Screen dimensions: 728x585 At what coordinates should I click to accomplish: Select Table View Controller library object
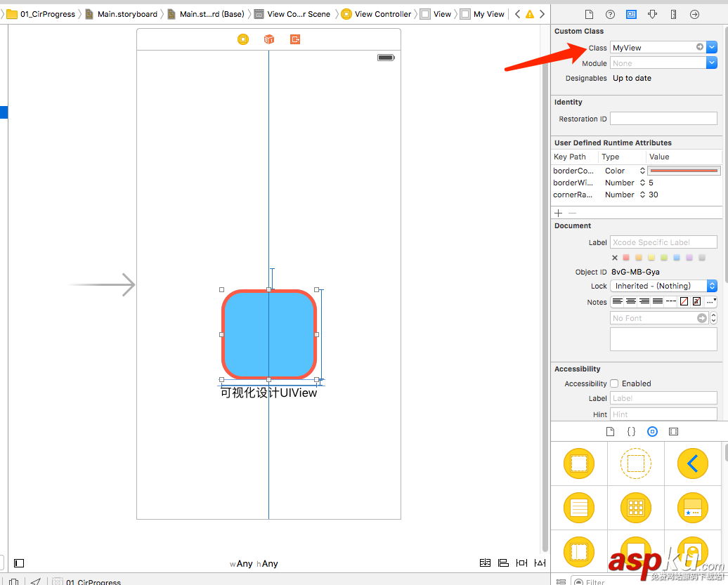coord(579,508)
